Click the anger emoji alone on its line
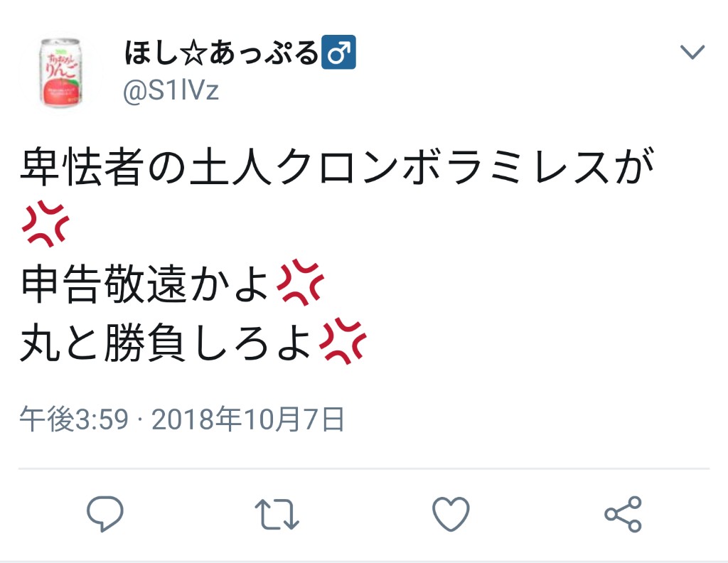Image resolution: width=728 pixels, height=563 pixels. pyautogui.click(x=45, y=223)
